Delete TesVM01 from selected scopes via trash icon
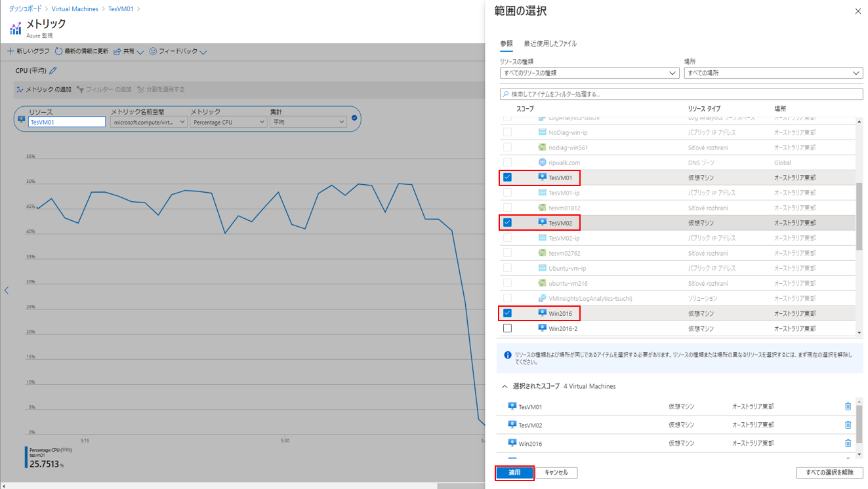 [848, 406]
